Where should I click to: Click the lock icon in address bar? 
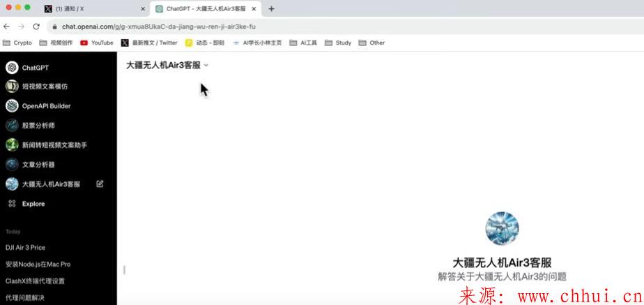tap(54, 27)
